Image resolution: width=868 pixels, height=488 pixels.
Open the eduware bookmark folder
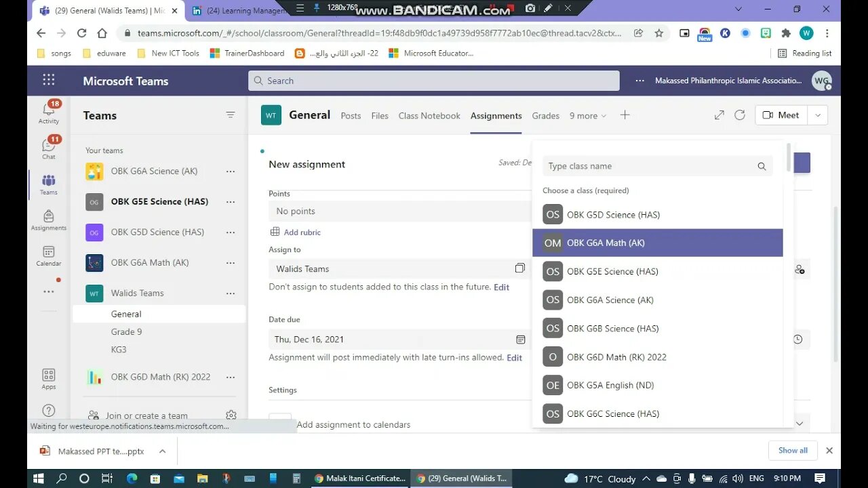click(x=104, y=53)
